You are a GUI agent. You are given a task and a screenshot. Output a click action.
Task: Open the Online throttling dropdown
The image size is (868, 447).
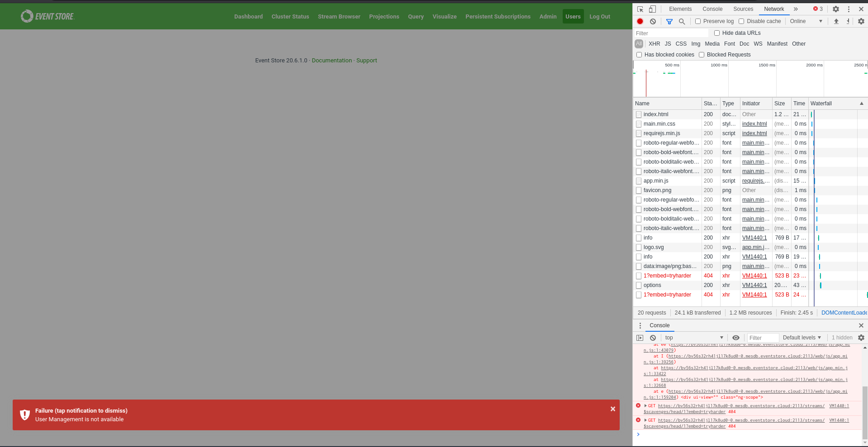click(x=806, y=21)
